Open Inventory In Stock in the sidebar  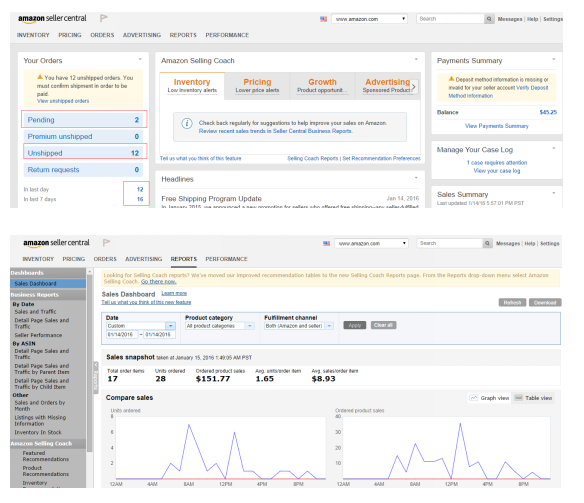coord(38,432)
